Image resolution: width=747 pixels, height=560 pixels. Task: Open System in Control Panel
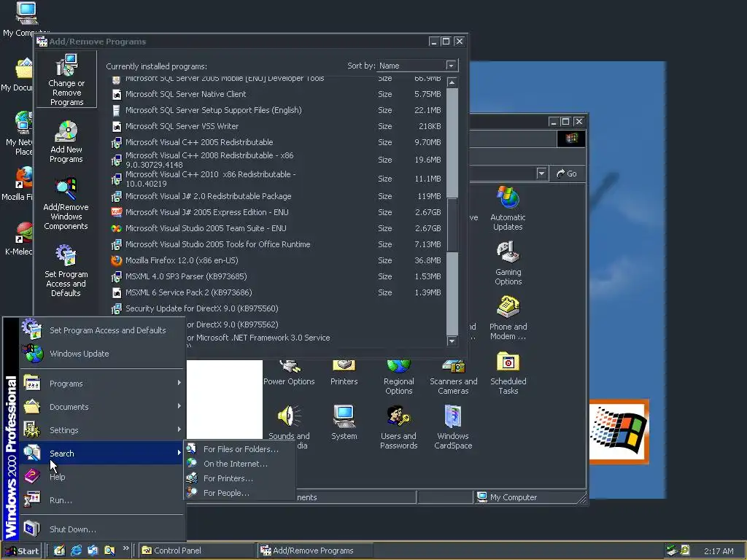pos(344,423)
